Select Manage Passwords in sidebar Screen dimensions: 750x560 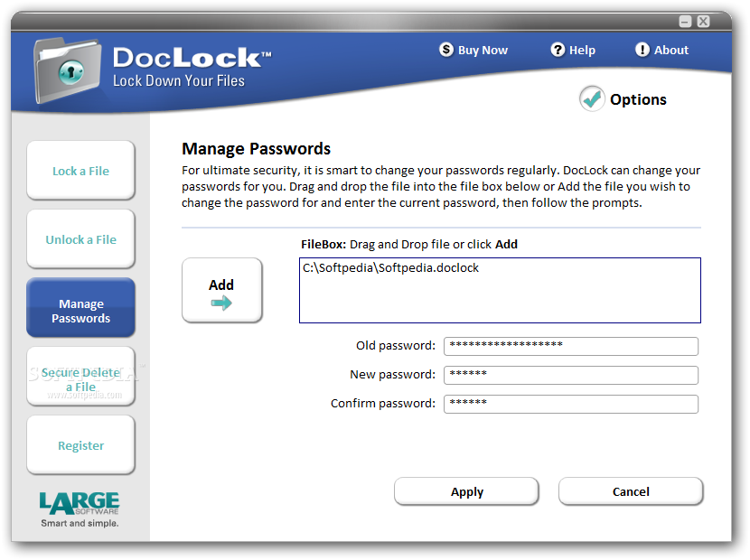(x=80, y=308)
